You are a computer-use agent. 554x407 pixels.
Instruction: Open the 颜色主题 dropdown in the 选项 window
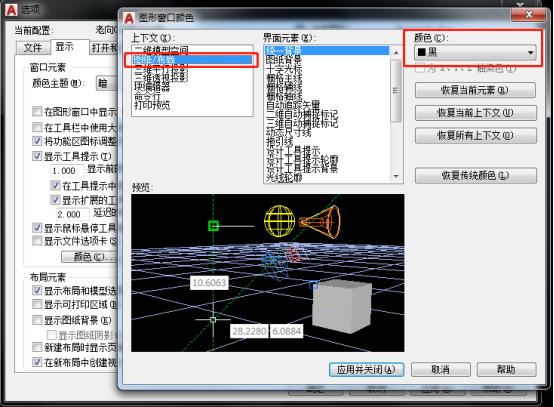click(x=106, y=84)
